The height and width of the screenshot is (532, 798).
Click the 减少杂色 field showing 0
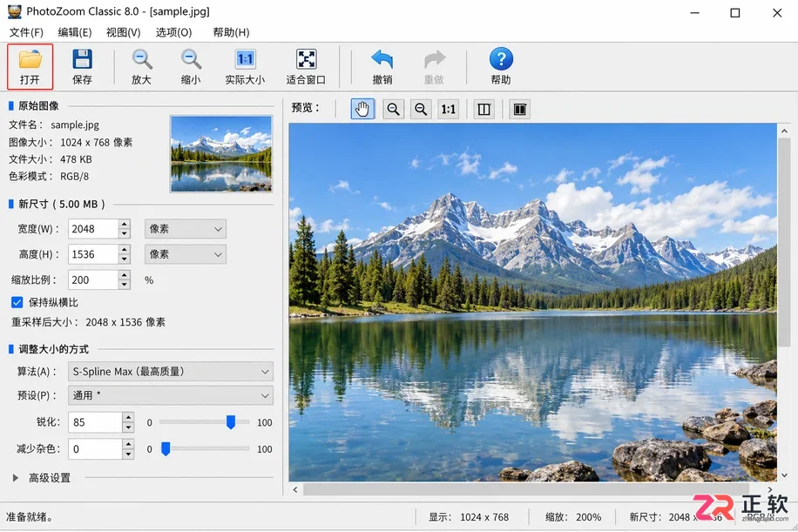[x=96, y=448]
